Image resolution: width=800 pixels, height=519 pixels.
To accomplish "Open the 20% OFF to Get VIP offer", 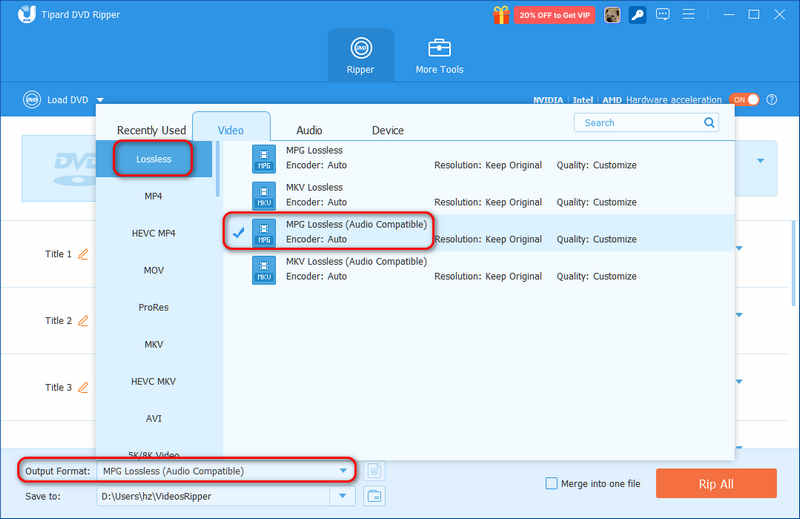I will pos(554,15).
